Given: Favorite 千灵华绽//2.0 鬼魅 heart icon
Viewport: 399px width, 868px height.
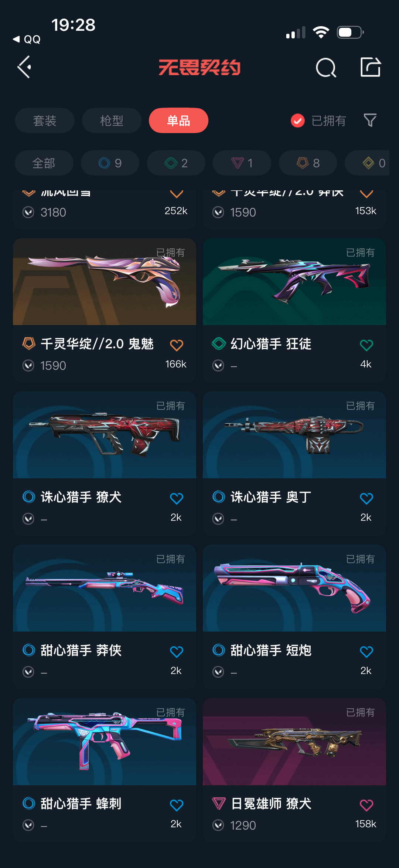Looking at the screenshot, I should click(177, 345).
